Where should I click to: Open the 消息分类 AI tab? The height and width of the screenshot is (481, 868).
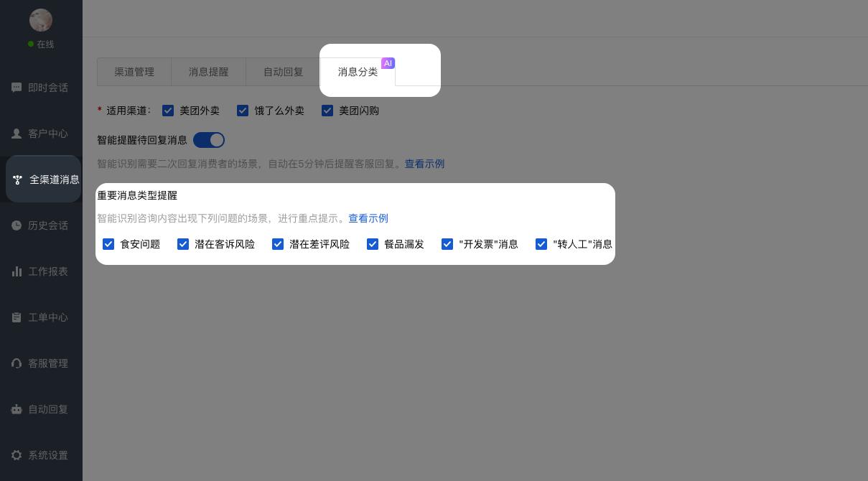(x=358, y=72)
